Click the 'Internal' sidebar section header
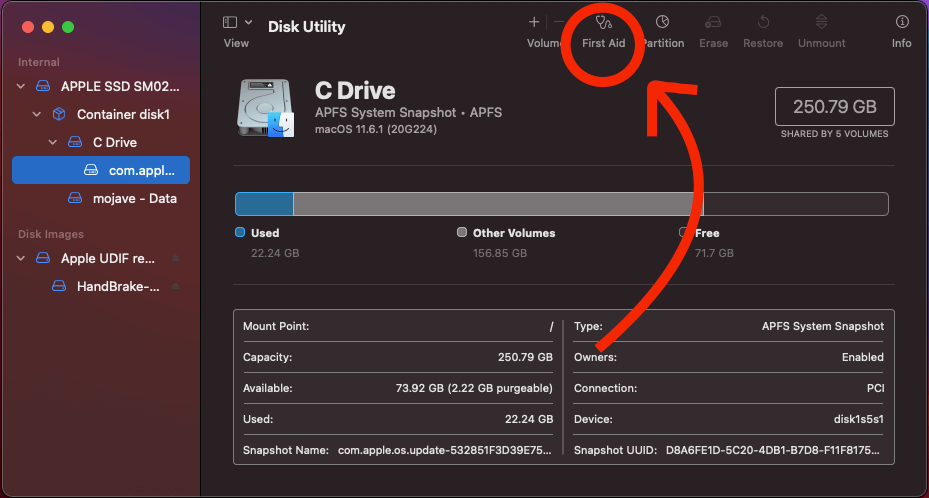 coord(39,62)
